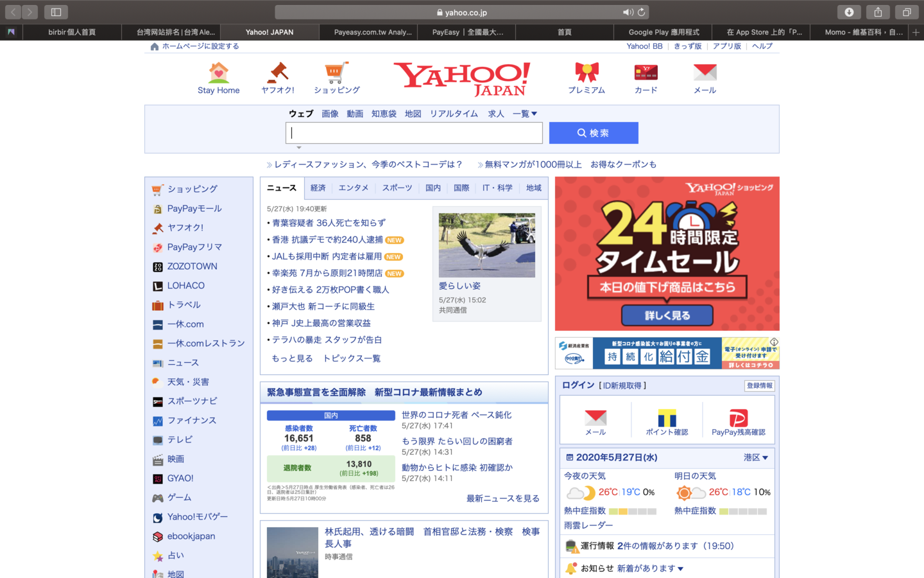Select the IT・科学 news tab

(x=497, y=188)
